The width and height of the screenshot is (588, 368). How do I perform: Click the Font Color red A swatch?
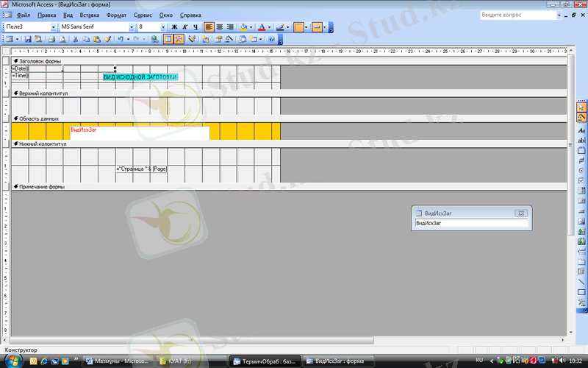pos(262,27)
